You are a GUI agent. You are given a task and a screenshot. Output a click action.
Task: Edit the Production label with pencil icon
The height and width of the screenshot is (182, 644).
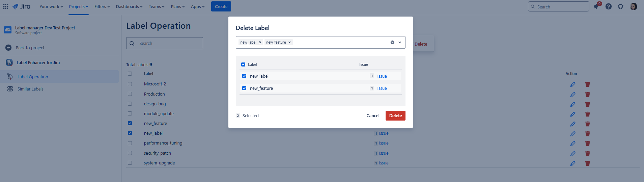tap(573, 95)
